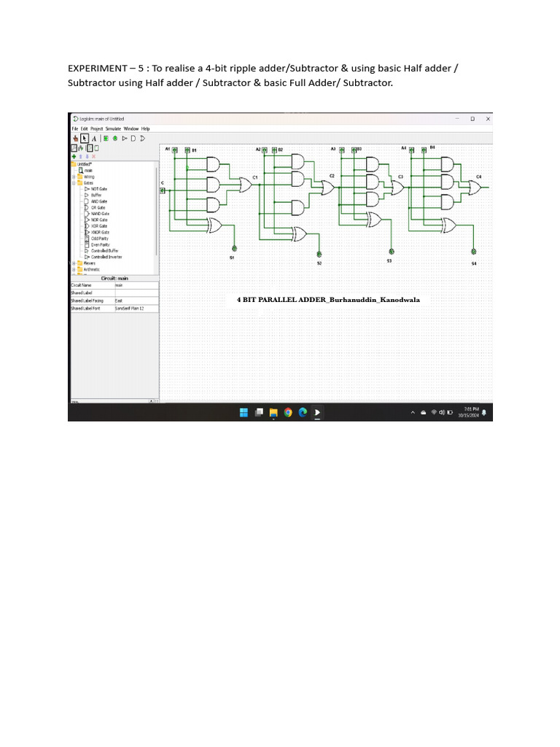Image resolution: width=560 pixels, height=747 pixels.
Task: Click the view circuit layout icon
Action: (x=90, y=148)
